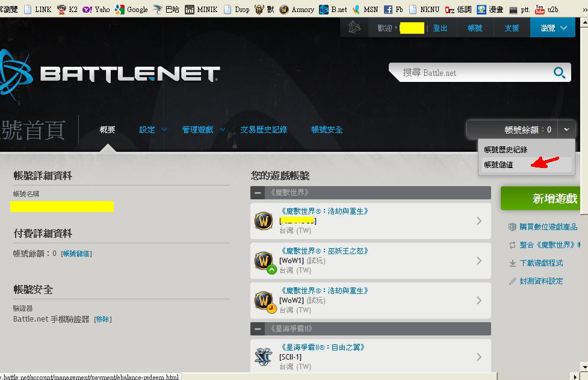Open the 帳號安全 tab
The height and width of the screenshot is (380, 588).
click(x=327, y=130)
